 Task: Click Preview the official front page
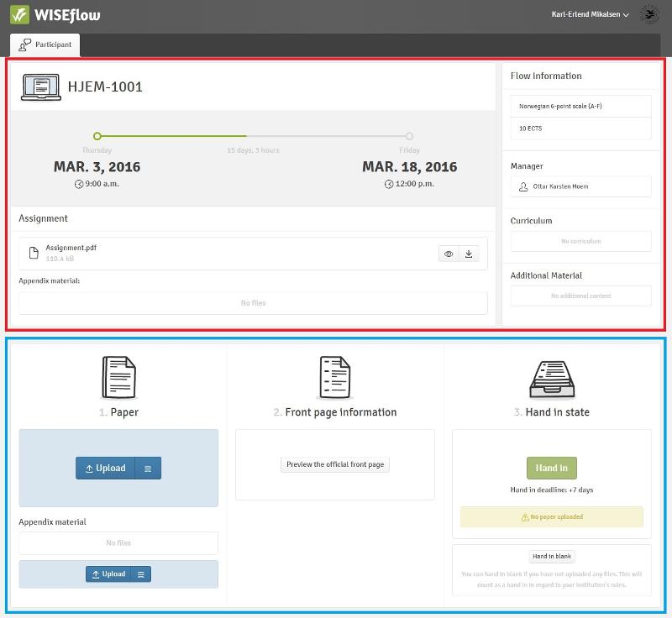point(335,463)
